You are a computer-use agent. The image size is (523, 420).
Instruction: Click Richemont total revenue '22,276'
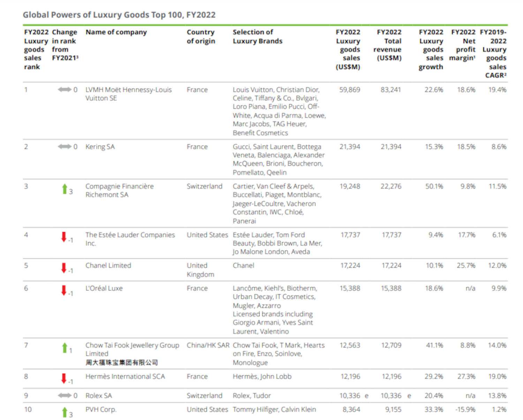coord(391,186)
